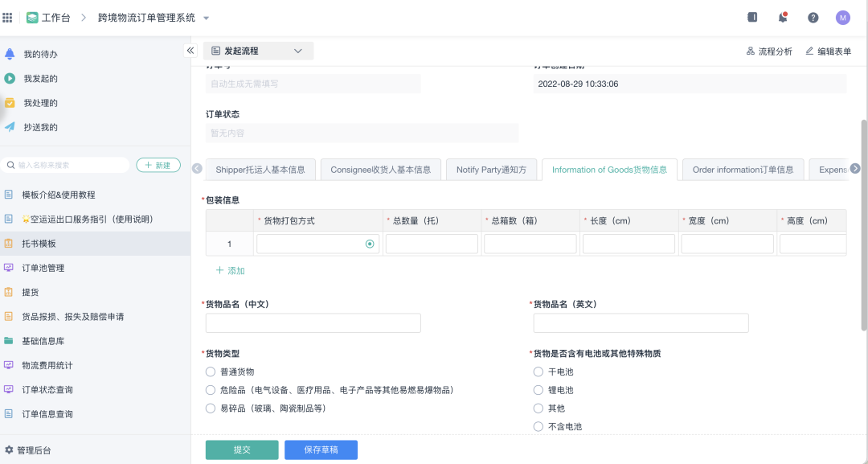Click the vertical form scrollbar
Viewport: 868px width, 464px height.
864,225
